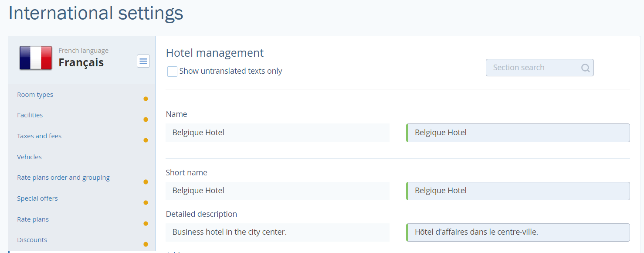Open the Room types section

pos(35,95)
